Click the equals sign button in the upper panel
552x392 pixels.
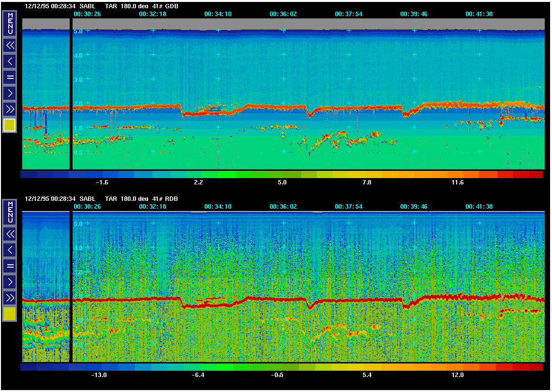click(x=10, y=77)
